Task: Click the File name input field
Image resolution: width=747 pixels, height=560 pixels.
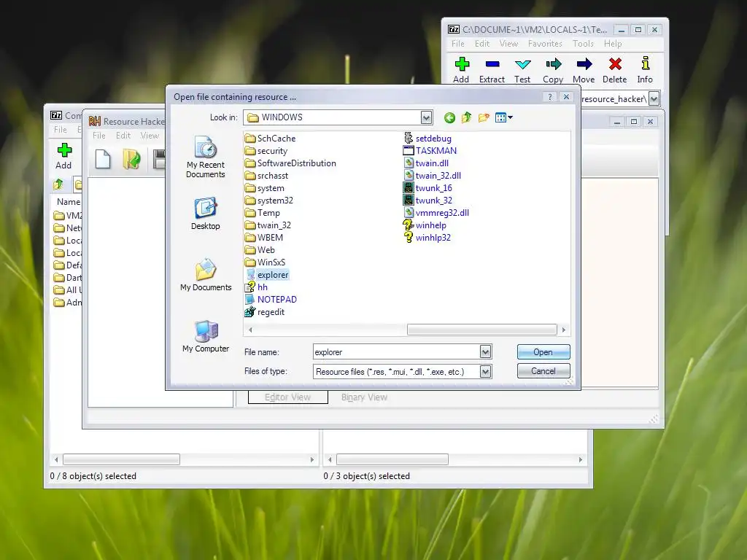Action: coord(396,352)
